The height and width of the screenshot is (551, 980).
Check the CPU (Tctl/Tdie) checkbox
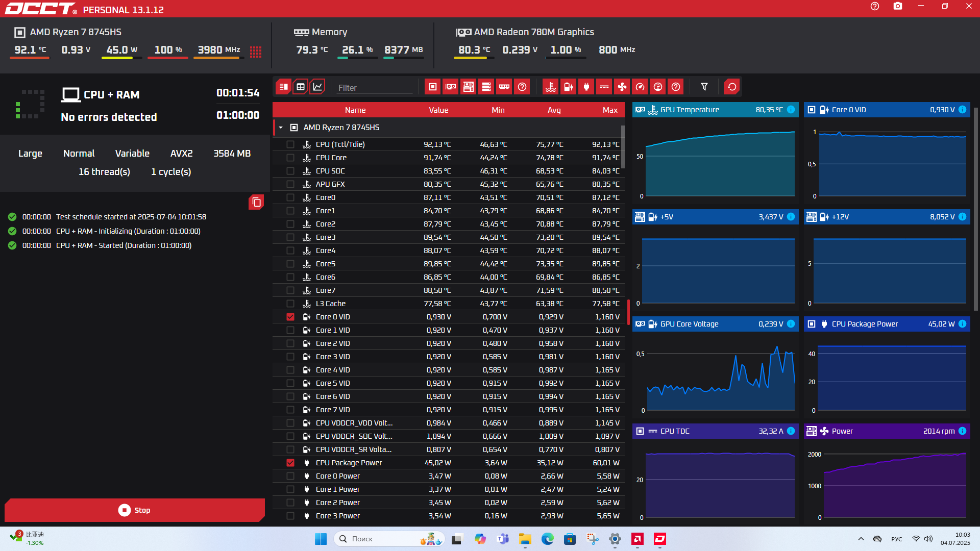click(290, 144)
